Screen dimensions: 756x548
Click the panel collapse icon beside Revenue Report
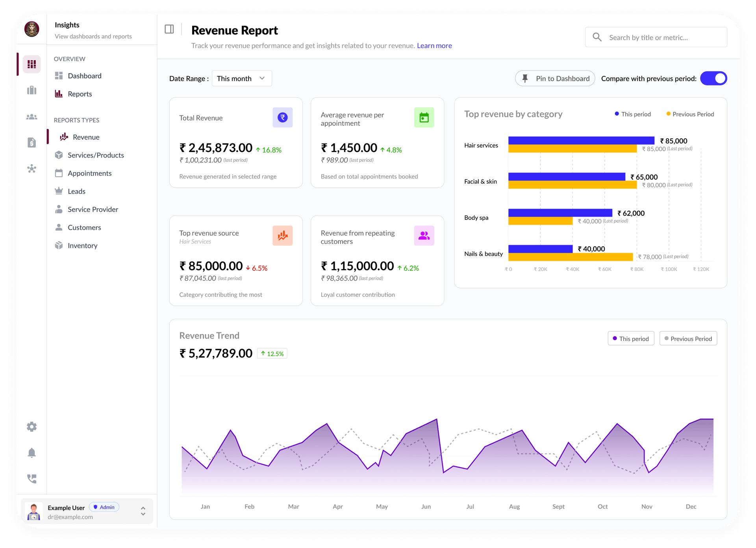[x=169, y=29]
